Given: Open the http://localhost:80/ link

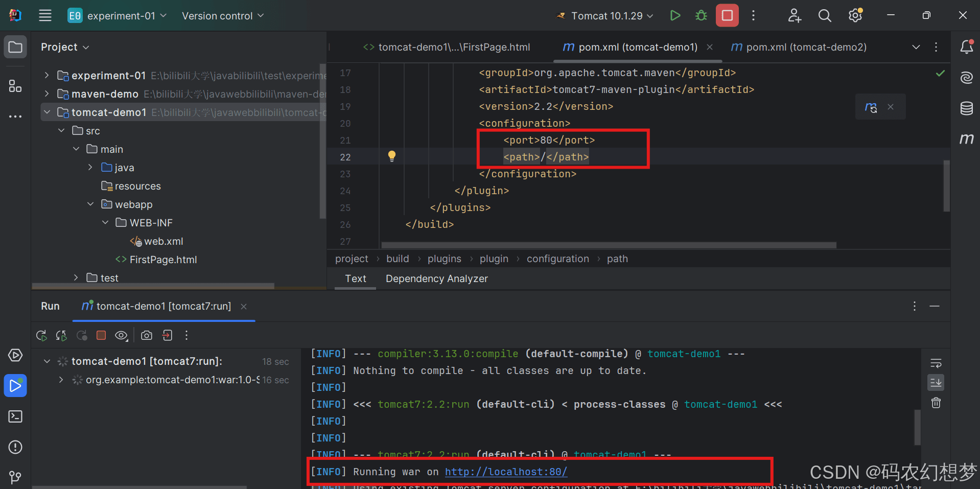Looking at the screenshot, I should coord(505,472).
